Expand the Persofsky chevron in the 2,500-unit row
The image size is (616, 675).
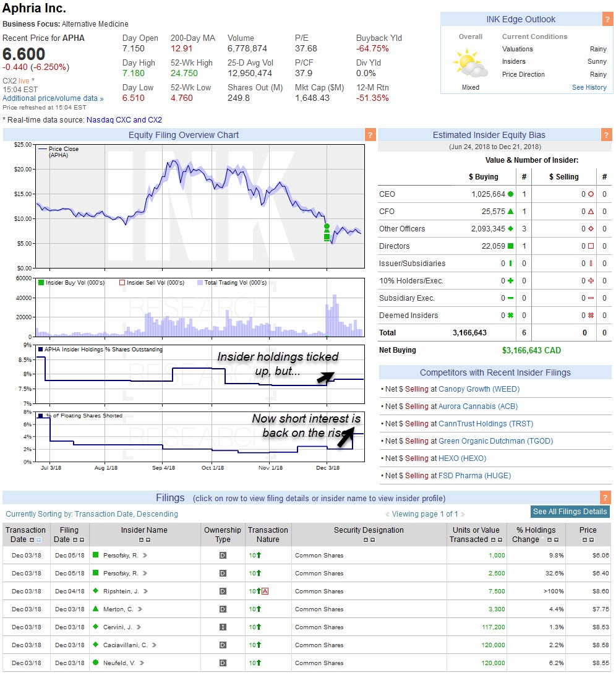pos(145,574)
